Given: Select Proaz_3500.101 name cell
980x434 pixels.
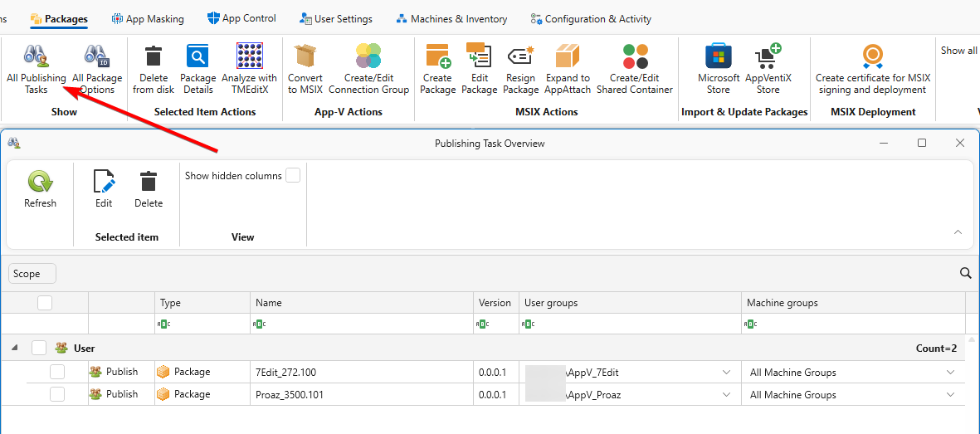Looking at the screenshot, I should tap(362, 395).
